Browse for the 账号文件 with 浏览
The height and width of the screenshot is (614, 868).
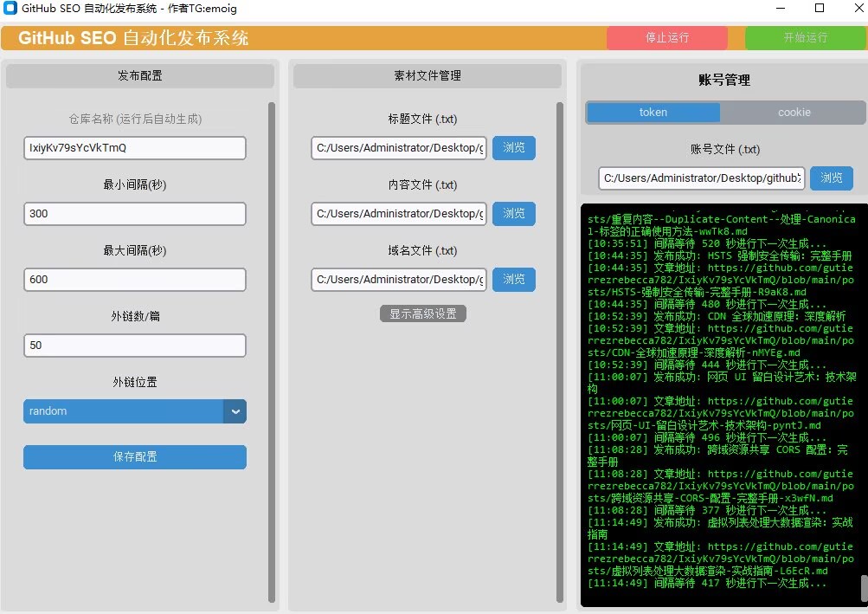832,178
